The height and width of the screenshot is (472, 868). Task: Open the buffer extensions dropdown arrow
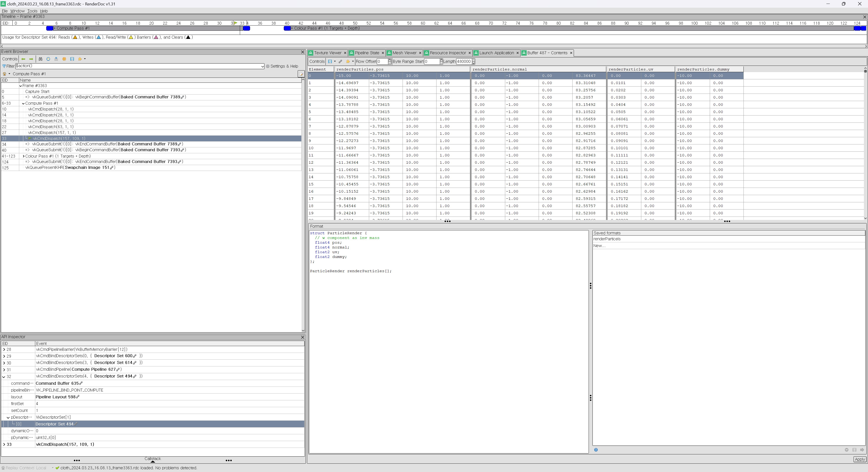pos(353,62)
